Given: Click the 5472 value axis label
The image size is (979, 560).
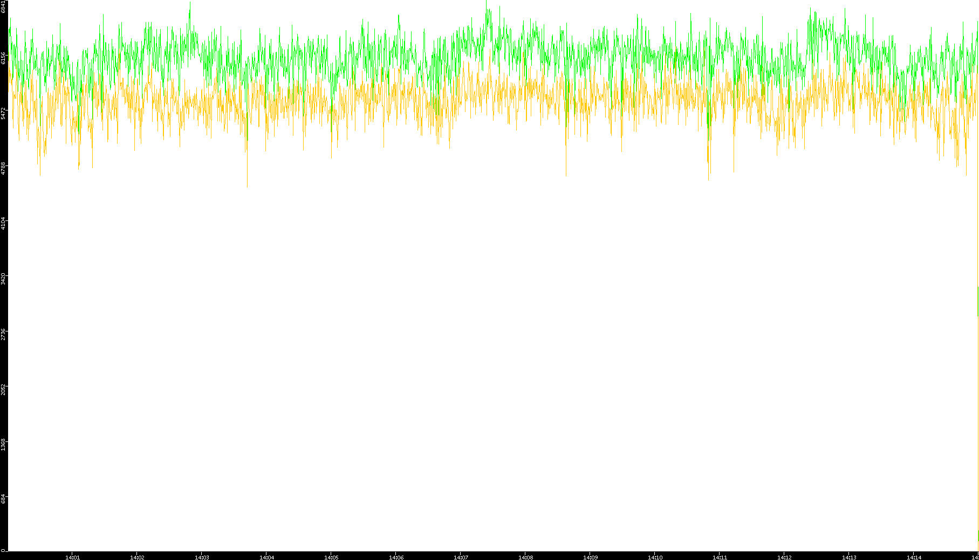Looking at the screenshot, I should [x=3, y=113].
